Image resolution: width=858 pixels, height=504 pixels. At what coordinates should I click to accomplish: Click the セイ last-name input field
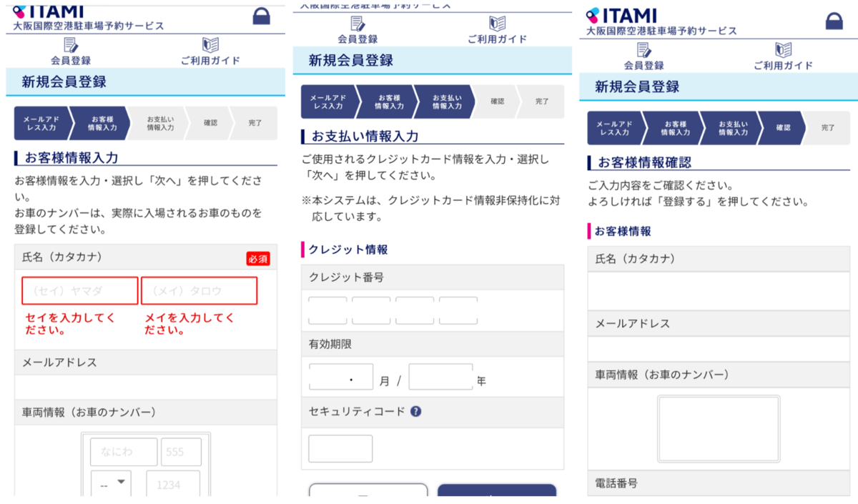pos(79,290)
